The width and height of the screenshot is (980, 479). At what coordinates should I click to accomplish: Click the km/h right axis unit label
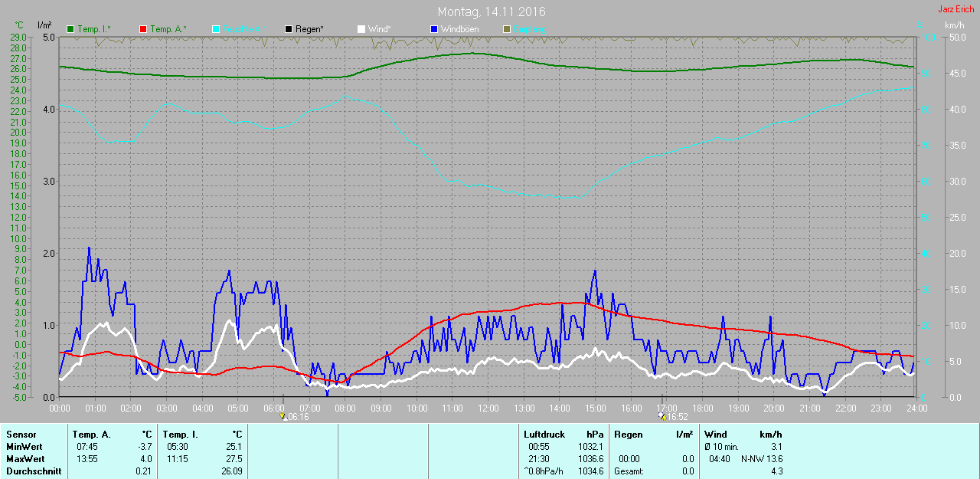click(954, 25)
